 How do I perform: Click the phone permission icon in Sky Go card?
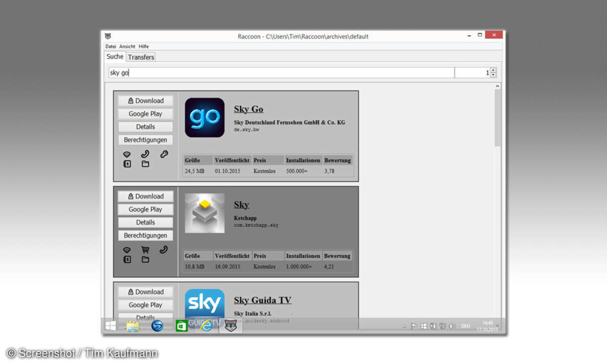145,154
